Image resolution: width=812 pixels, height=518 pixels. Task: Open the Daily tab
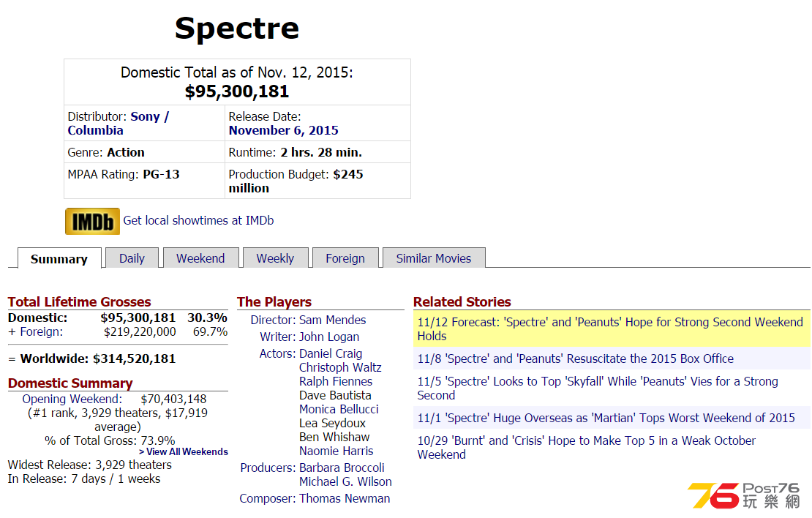(x=132, y=258)
